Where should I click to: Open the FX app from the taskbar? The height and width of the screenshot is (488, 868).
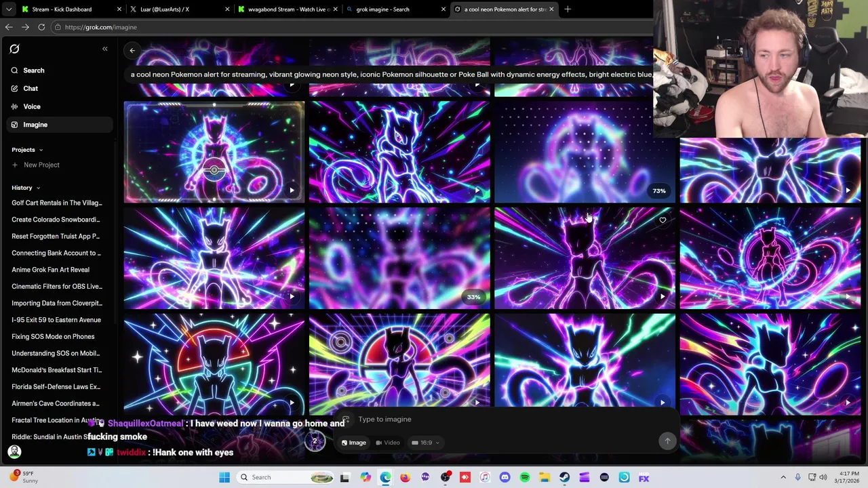click(x=644, y=477)
